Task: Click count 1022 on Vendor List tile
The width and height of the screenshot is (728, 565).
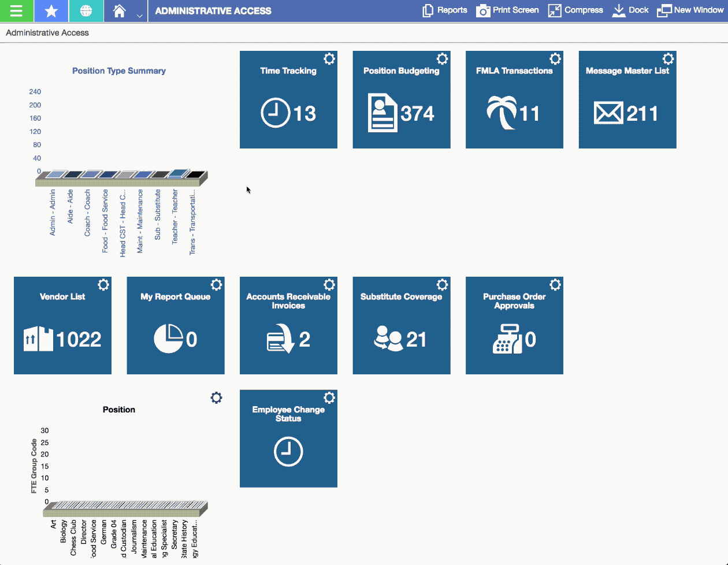Action: point(79,339)
